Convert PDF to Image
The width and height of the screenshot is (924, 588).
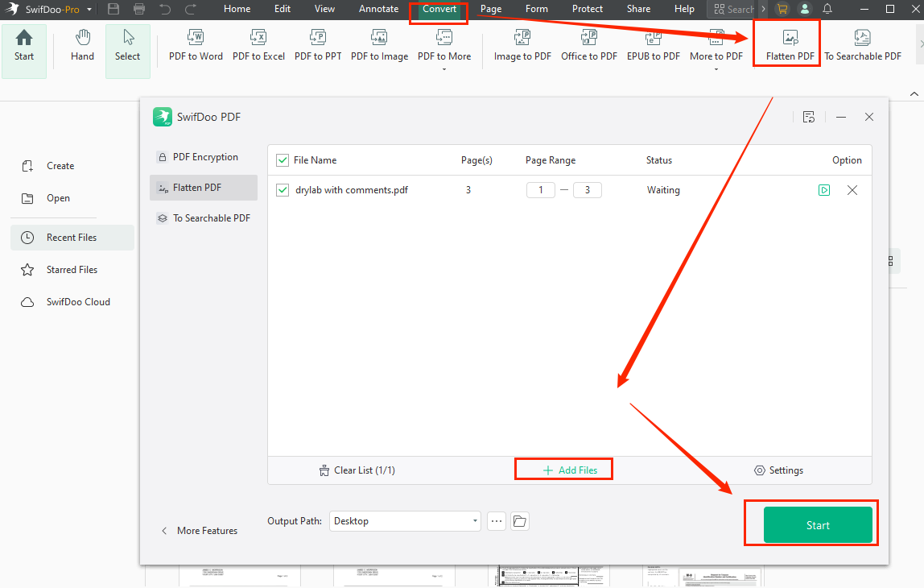pyautogui.click(x=380, y=46)
